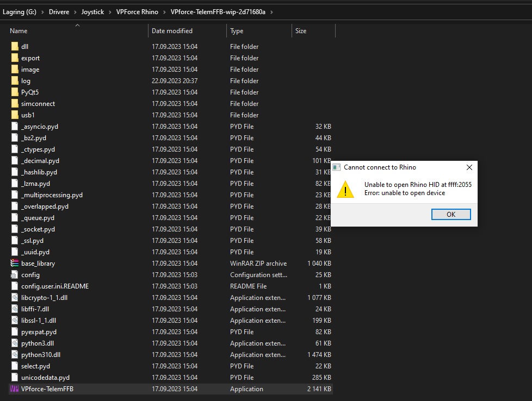
Task: Click the simconnect folder icon
Action: click(15, 103)
